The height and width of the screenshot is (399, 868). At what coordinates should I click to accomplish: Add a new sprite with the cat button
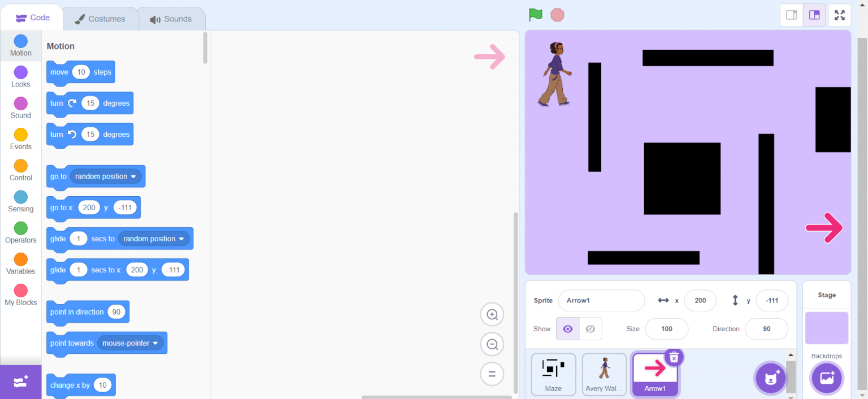(x=770, y=378)
